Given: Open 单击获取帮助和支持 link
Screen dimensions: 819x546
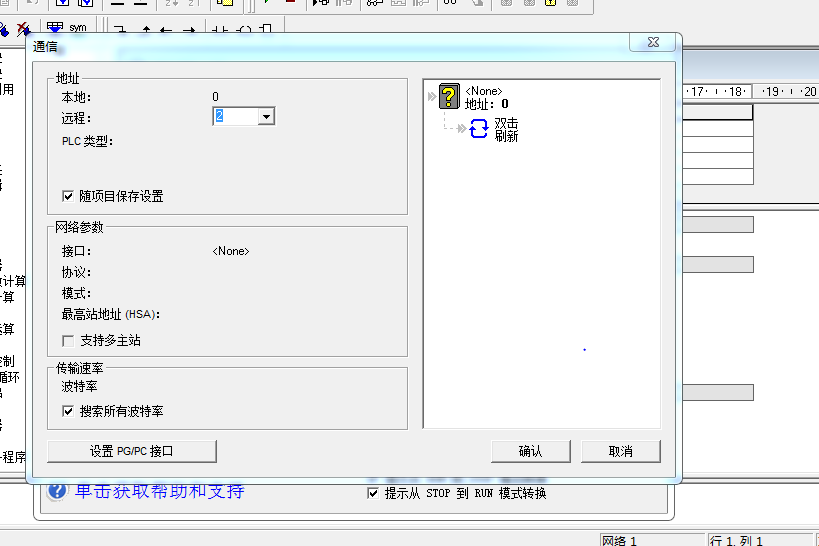Looking at the screenshot, I should pyautogui.click(x=160, y=491).
